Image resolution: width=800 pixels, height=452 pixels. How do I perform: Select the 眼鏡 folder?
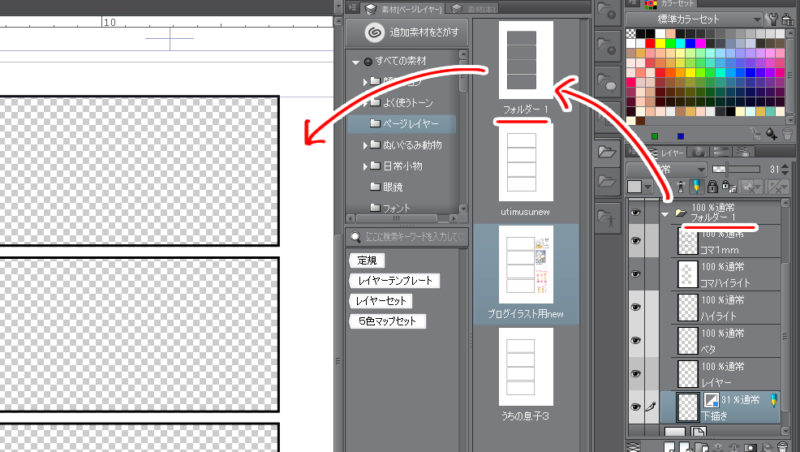tap(387, 187)
